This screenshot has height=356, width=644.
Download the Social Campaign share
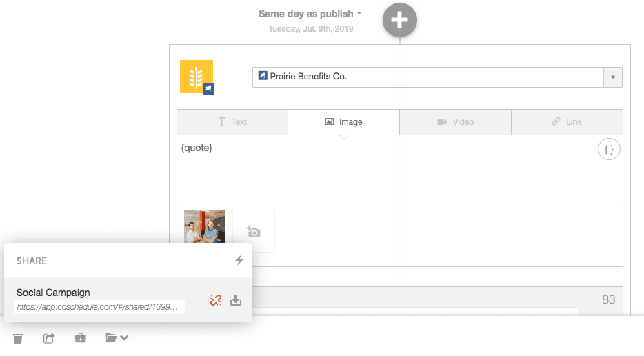pyautogui.click(x=236, y=301)
